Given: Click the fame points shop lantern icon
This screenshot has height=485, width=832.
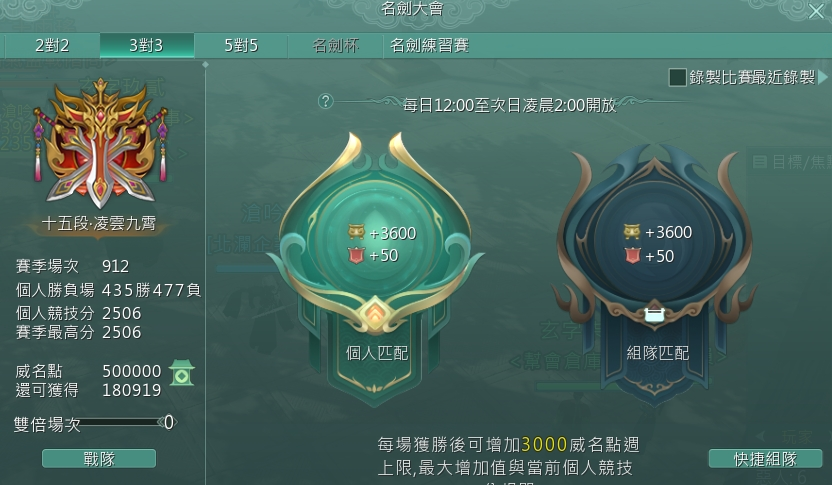Looking at the screenshot, I should [181, 372].
